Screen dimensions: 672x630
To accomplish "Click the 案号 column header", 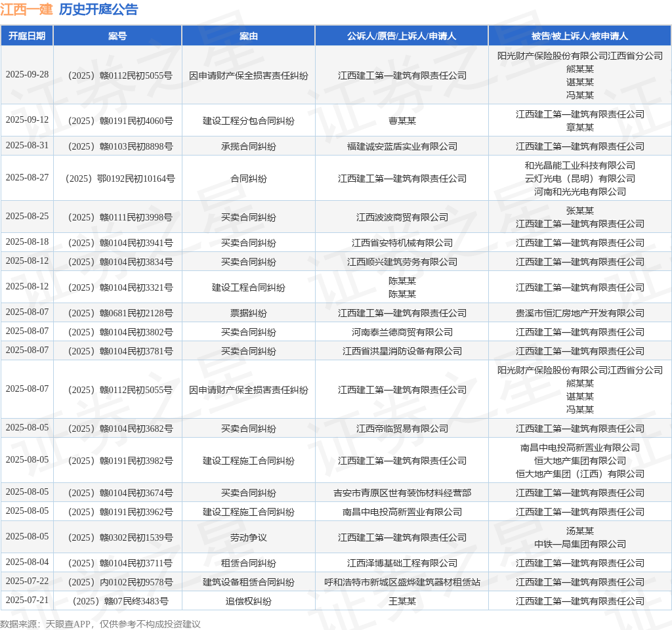I will (117, 36).
